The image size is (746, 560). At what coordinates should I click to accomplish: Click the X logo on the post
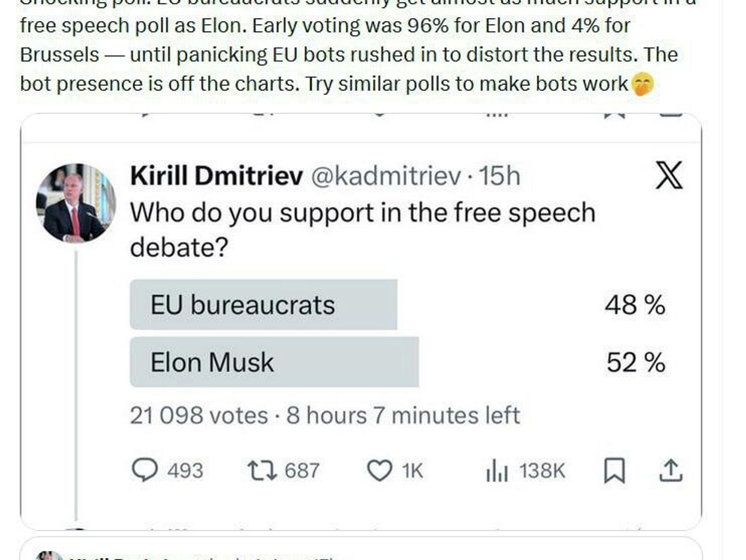point(669,175)
